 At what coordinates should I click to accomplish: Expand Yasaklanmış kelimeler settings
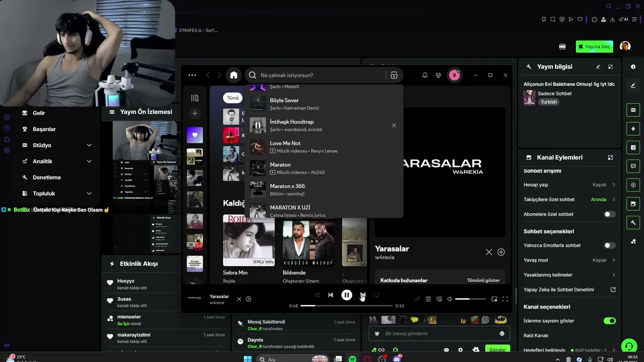tap(569, 275)
